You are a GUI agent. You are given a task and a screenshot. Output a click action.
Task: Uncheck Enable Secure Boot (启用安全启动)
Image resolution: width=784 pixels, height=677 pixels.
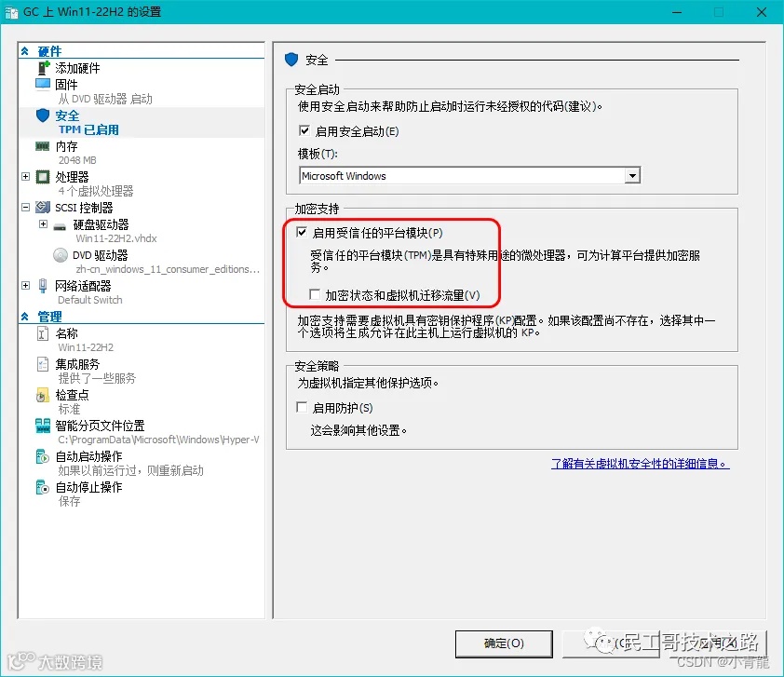tap(304, 131)
